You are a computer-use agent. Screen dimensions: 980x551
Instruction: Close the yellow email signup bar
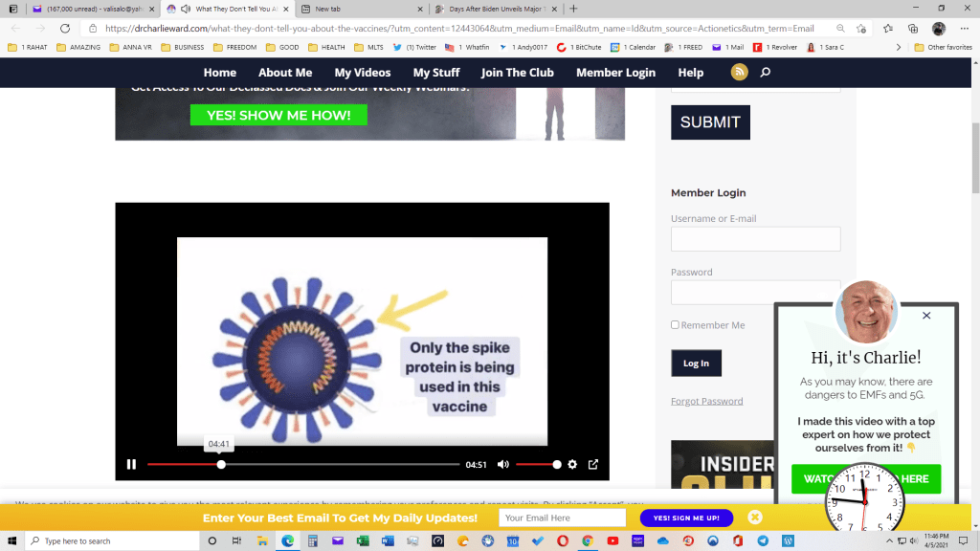[754, 518]
